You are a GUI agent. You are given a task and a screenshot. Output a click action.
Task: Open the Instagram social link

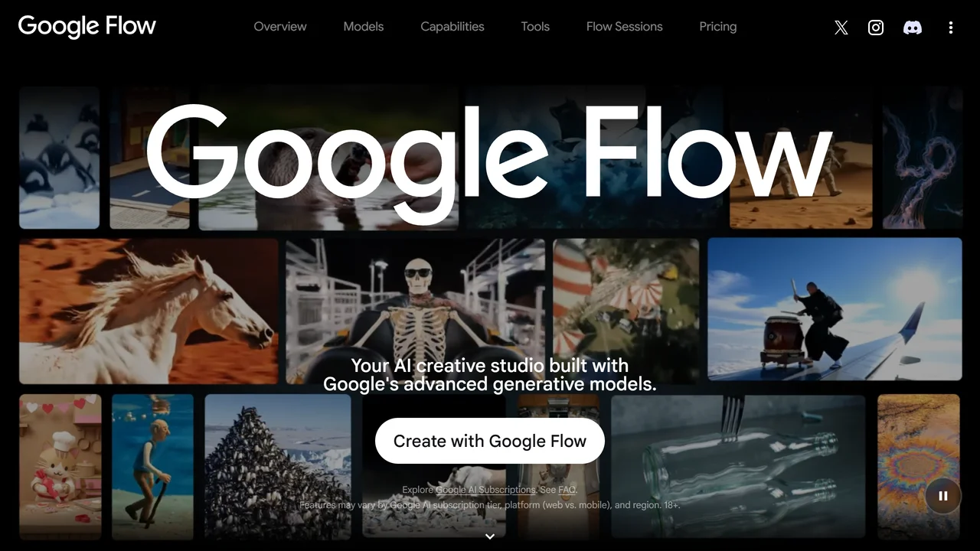[x=876, y=28]
